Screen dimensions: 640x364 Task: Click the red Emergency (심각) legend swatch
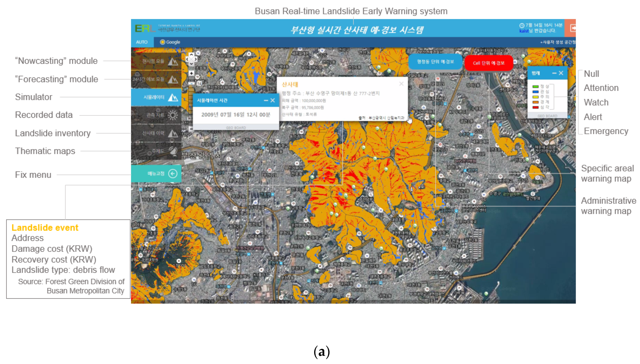pyautogui.click(x=535, y=107)
